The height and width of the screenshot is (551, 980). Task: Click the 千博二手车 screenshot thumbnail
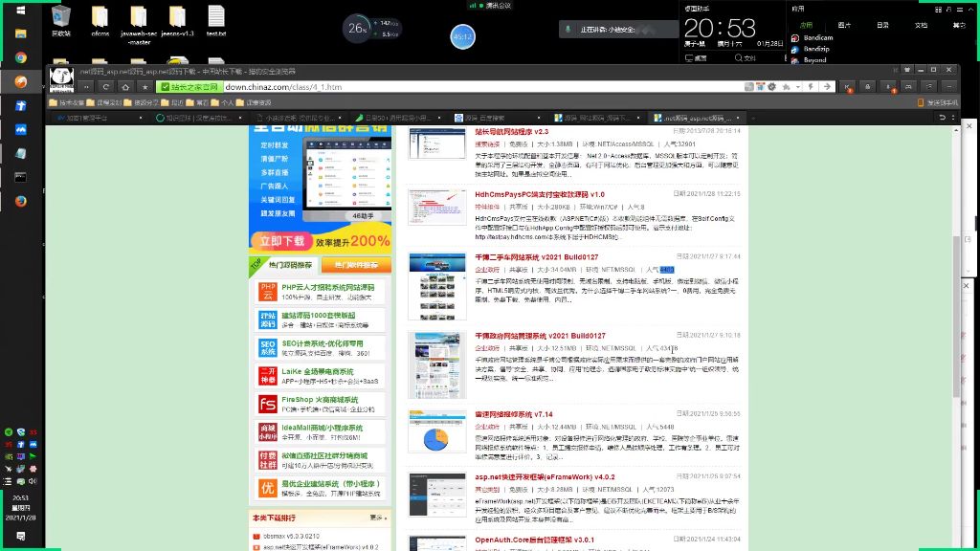436,286
